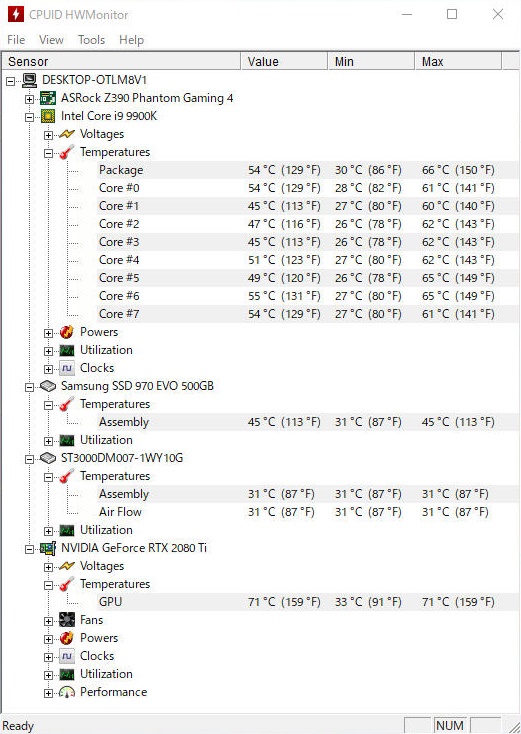Click the NVIDIA RTX 2080 Ti card icon

(48, 548)
